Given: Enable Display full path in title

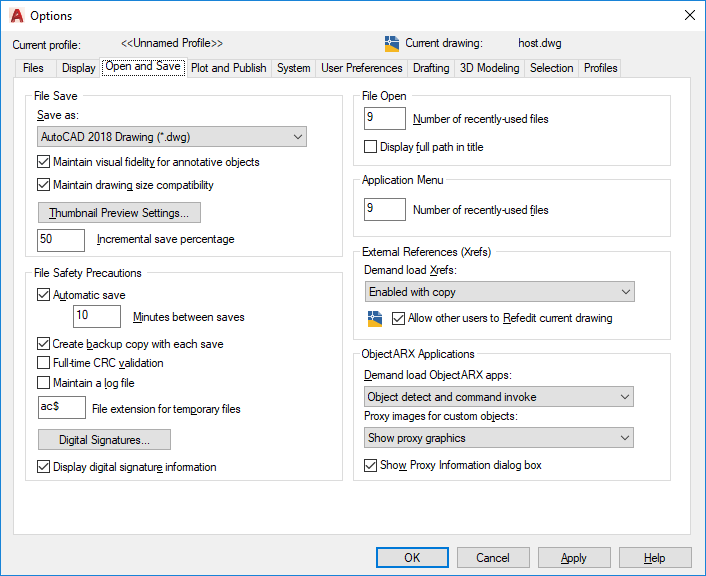Looking at the screenshot, I should pyautogui.click(x=371, y=147).
